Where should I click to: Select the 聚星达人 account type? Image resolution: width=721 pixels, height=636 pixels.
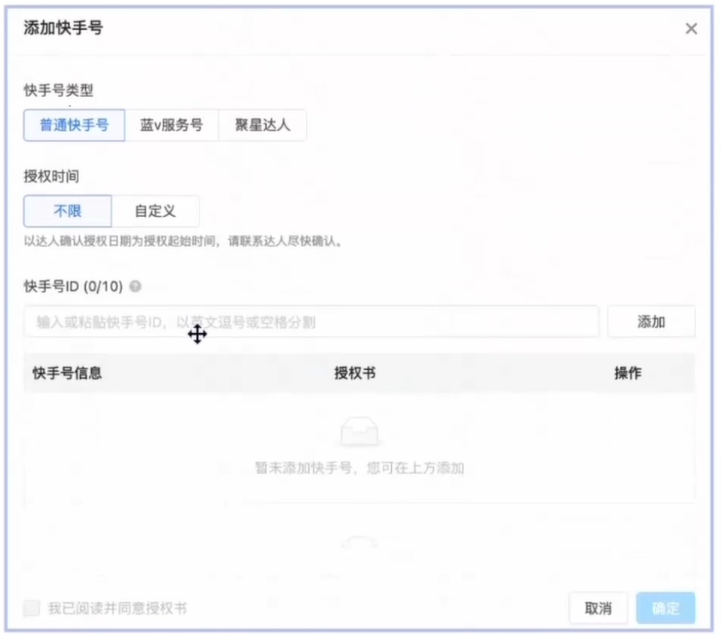pos(263,125)
